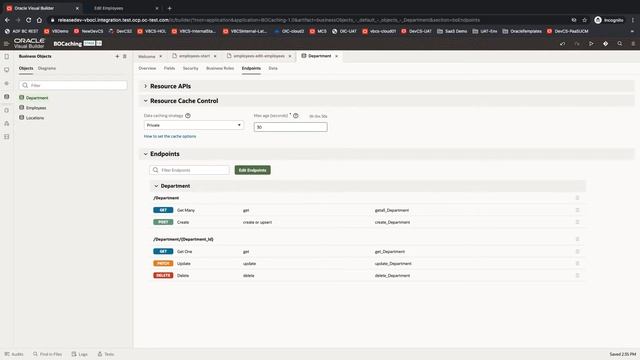Collapse the Department endpoints group
The height and width of the screenshot is (360, 640).
tap(156, 186)
